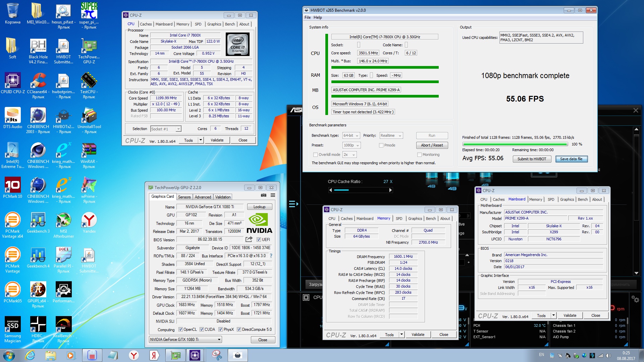Open File menu in HWBOT x265 Benchmark
This screenshot has width=644, height=362.
pos(308,17)
